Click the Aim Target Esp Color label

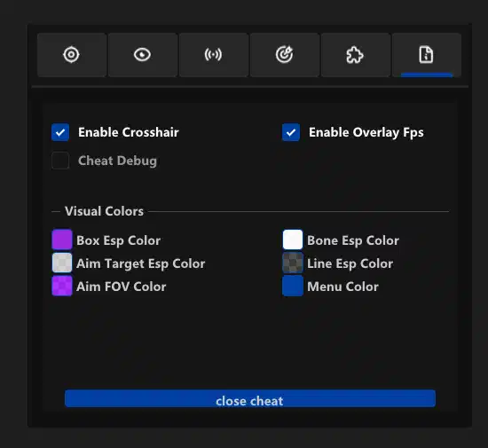141,263
